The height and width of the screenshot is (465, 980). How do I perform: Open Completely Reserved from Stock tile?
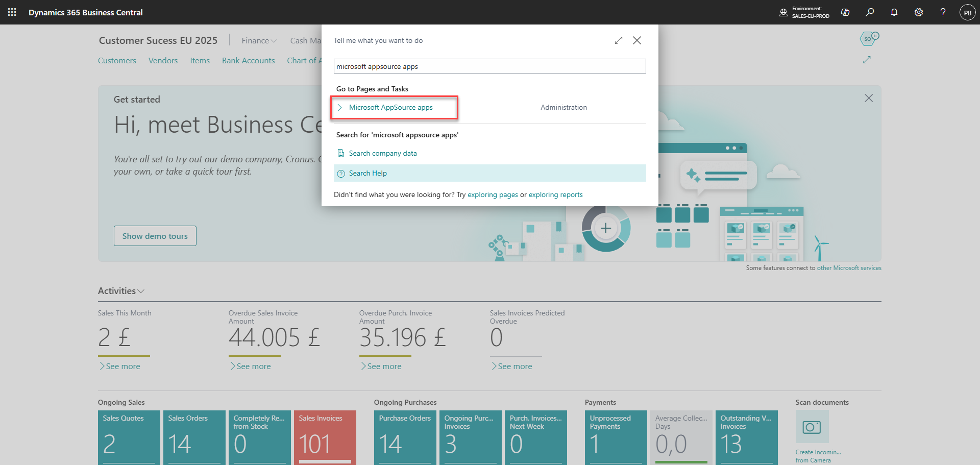[x=260, y=437]
